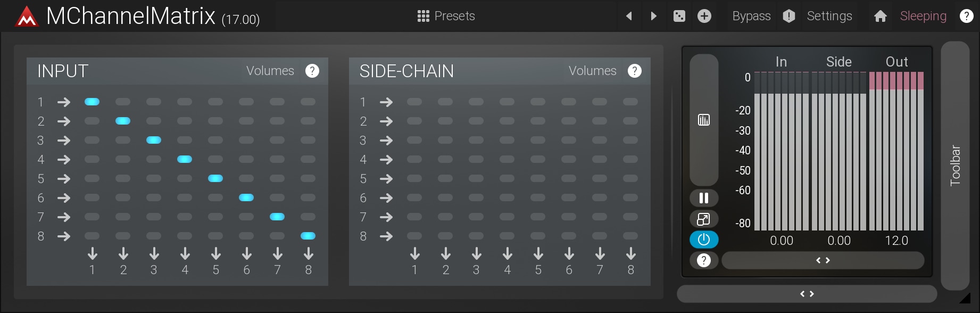980x313 pixels.
Task: Toggle the meter power button
Action: pos(704,240)
